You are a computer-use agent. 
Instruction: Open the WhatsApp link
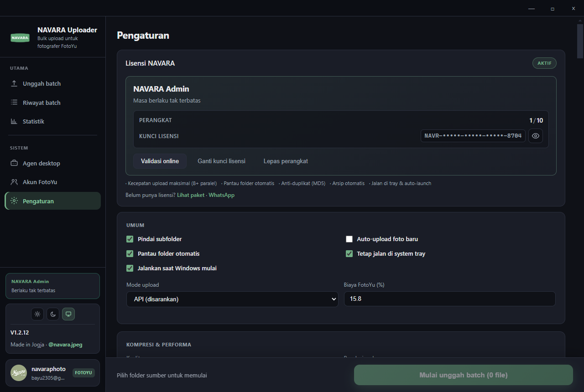coord(222,195)
